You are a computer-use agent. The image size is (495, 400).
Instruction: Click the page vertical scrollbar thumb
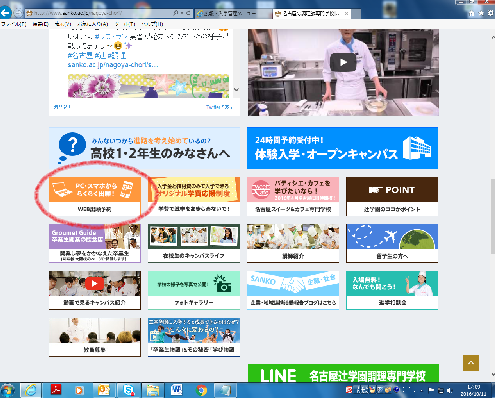(493, 217)
